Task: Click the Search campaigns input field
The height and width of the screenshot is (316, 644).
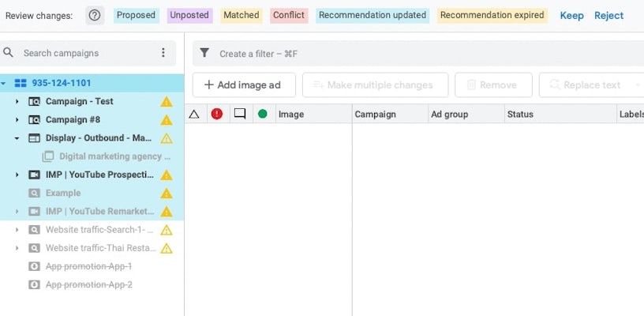Action: pyautogui.click(x=87, y=53)
